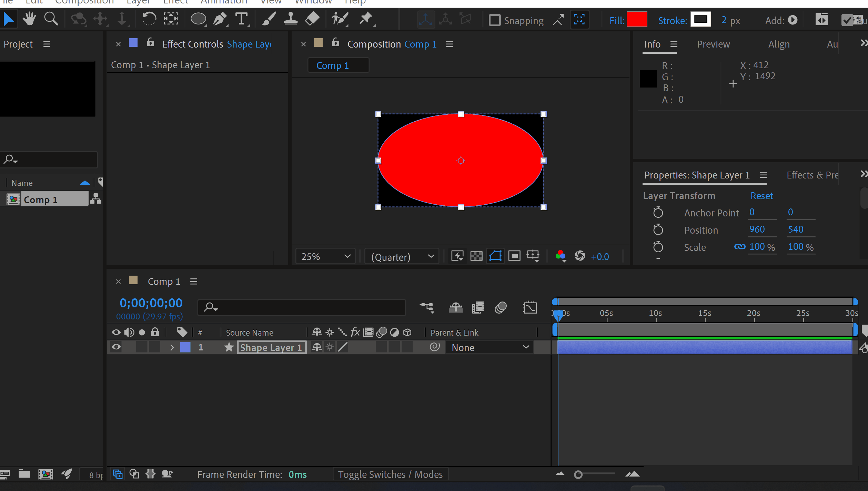Select the Ellipse shape tool
This screenshot has width=868, height=491.
pyautogui.click(x=198, y=19)
